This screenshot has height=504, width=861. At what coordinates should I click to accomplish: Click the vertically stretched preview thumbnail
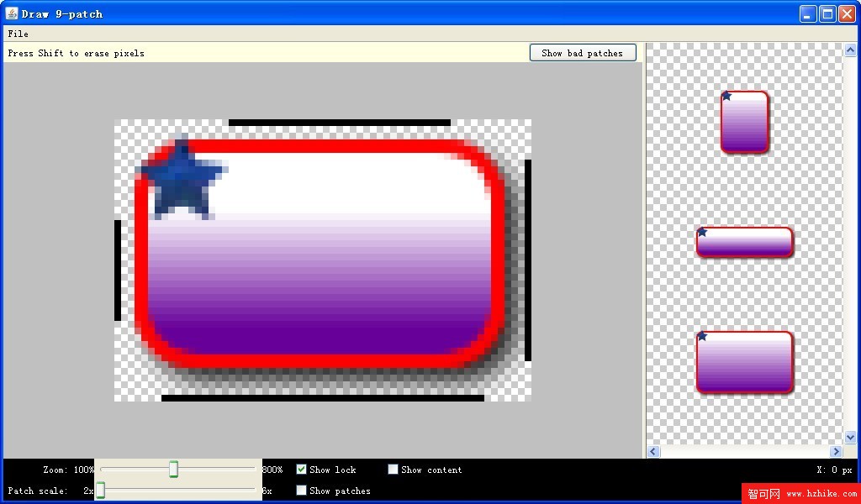(x=745, y=122)
